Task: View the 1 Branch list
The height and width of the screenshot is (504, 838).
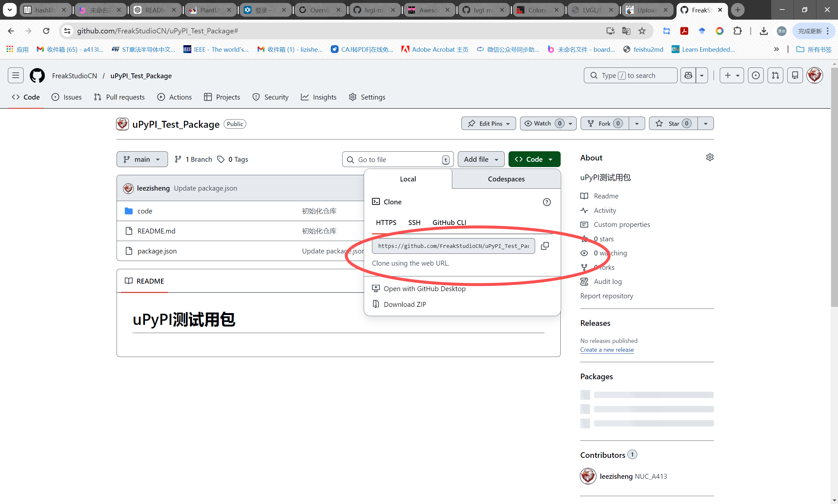Action: click(193, 159)
